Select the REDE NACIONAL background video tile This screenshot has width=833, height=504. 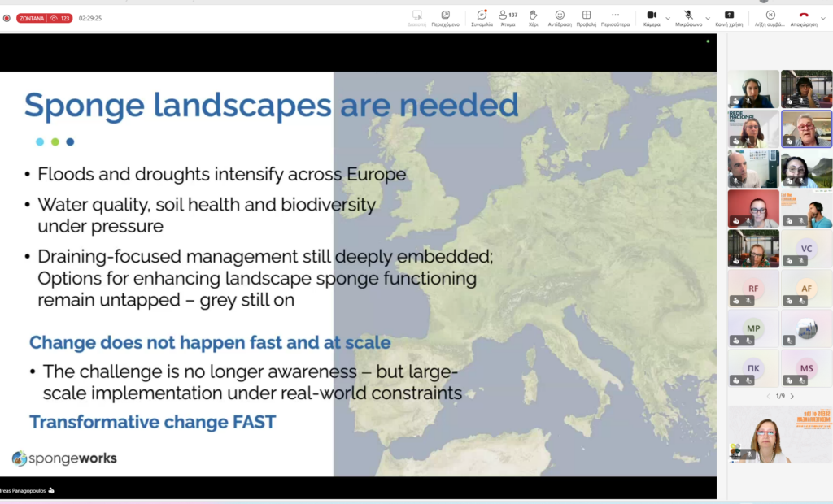pyautogui.click(x=753, y=129)
